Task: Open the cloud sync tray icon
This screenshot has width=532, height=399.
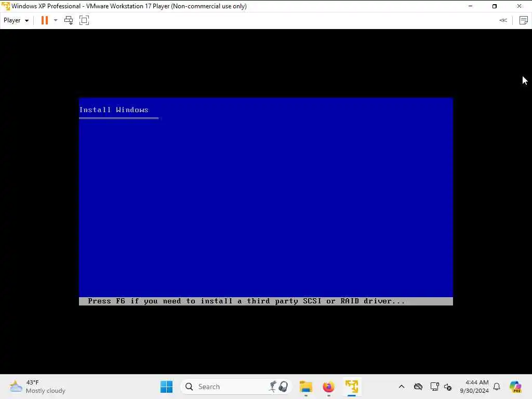Action: (418, 387)
